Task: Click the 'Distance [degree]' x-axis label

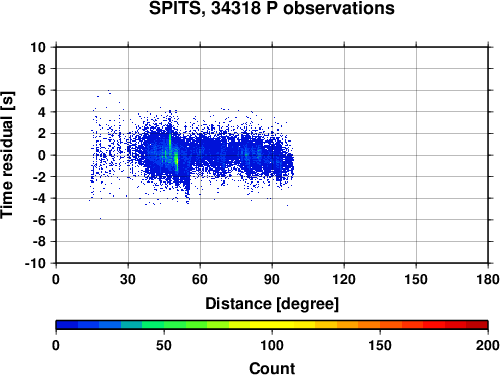Action: click(x=272, y=304)
